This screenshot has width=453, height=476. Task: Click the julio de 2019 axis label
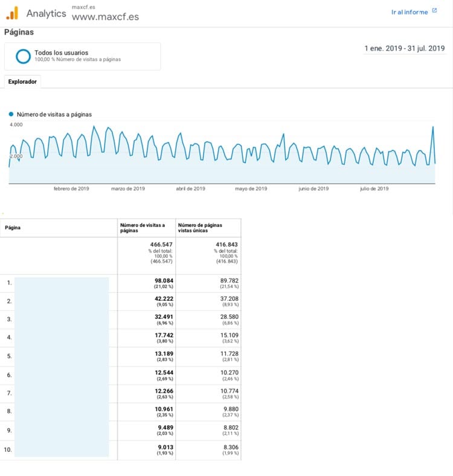[x=374, y=188]
